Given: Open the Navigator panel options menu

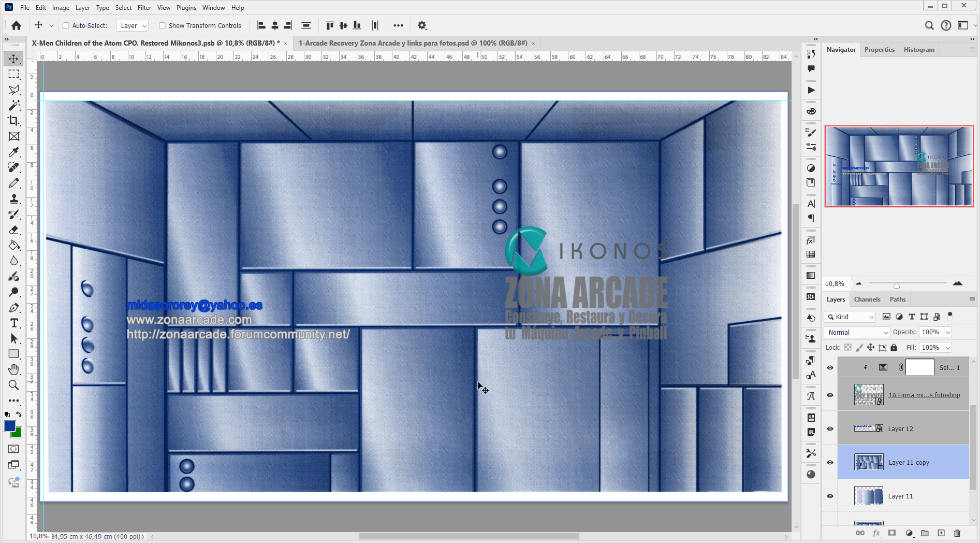Looking at the screenshot, I should click(972, 50).
